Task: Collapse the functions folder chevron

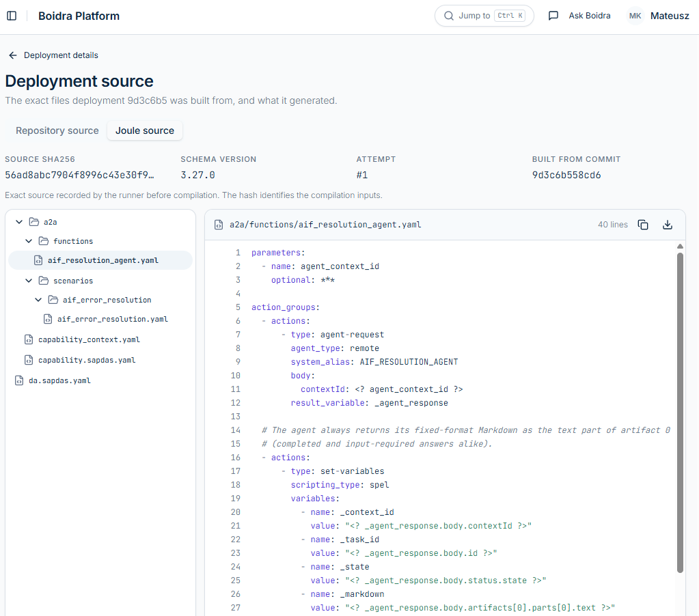Action: coord(29,241)
